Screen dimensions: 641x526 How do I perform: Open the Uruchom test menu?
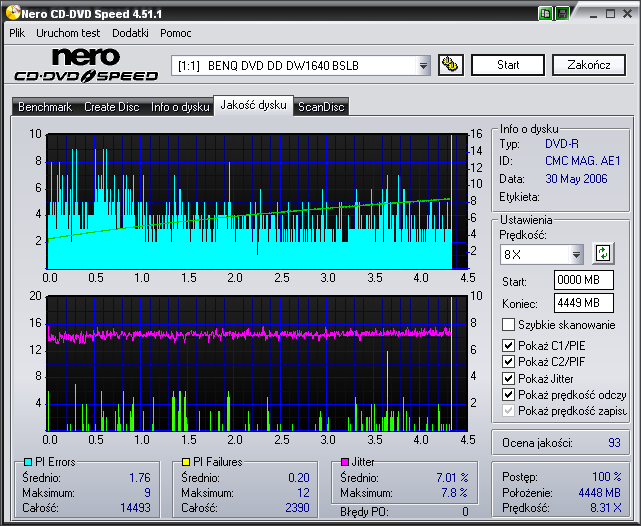pyautogui.click(x=68, y=33)
